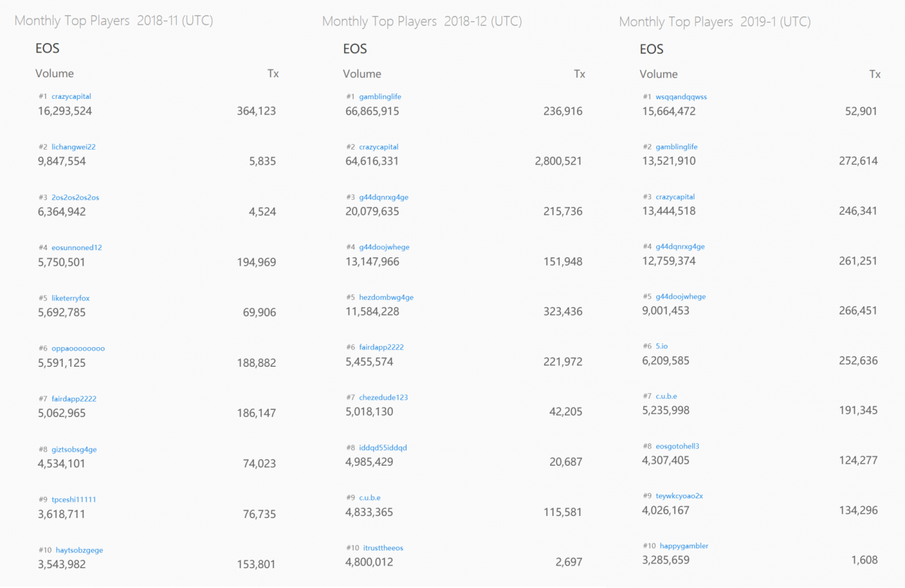Viewport: 905px width, 588px height.
Task: Click volume value 3,285,659
Action: pos(666,560)
